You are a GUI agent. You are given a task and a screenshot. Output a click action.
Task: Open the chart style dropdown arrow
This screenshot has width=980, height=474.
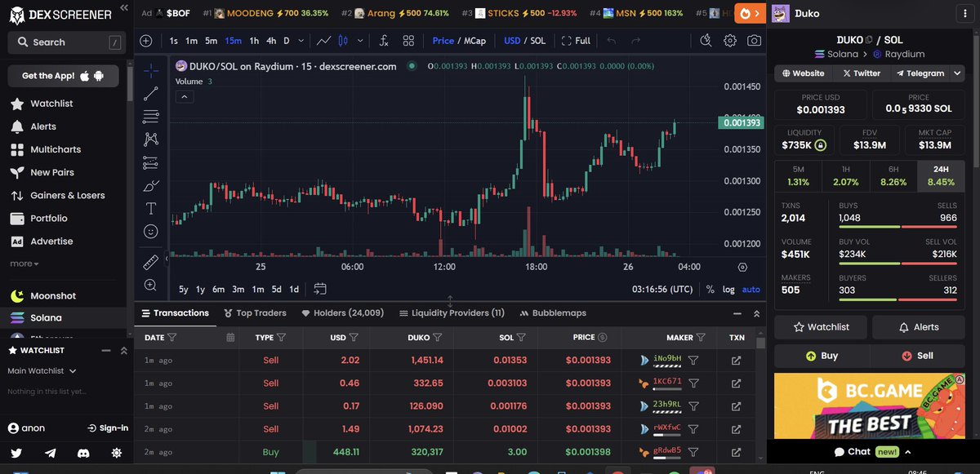(x=362, y=41)
